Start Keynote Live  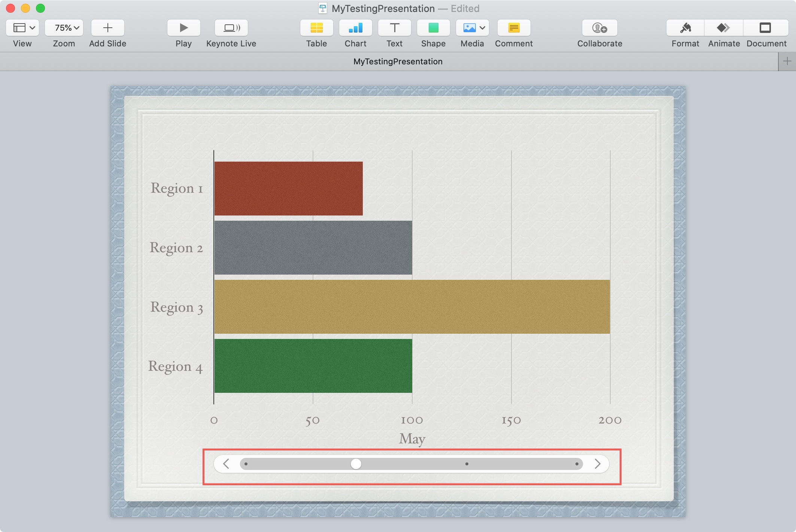coord(231,28)
